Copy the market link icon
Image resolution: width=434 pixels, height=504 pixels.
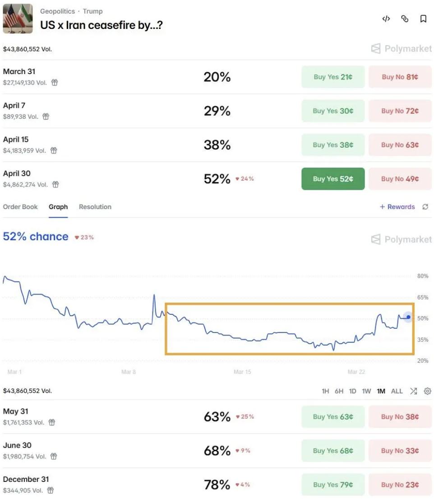click(x=405, y=19)
